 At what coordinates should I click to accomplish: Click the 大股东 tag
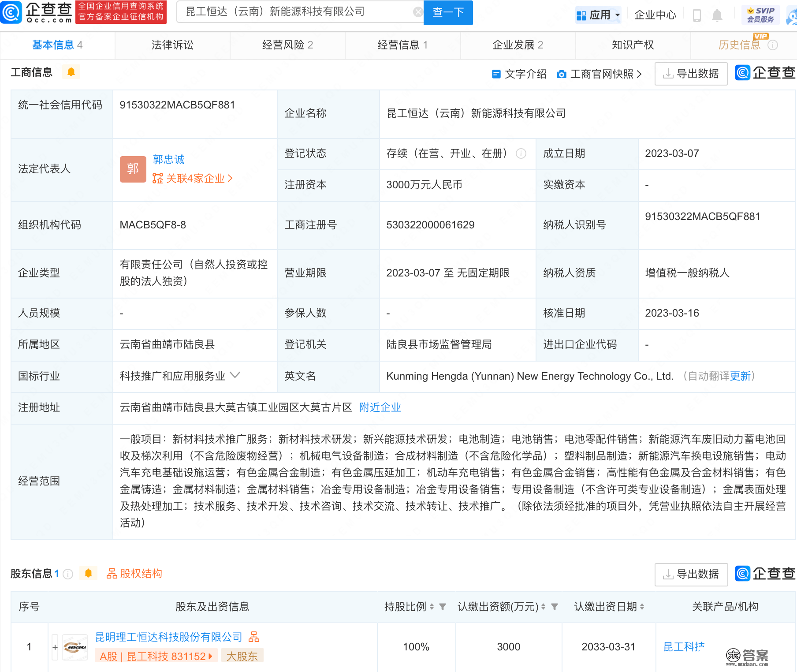pos(242,656)
